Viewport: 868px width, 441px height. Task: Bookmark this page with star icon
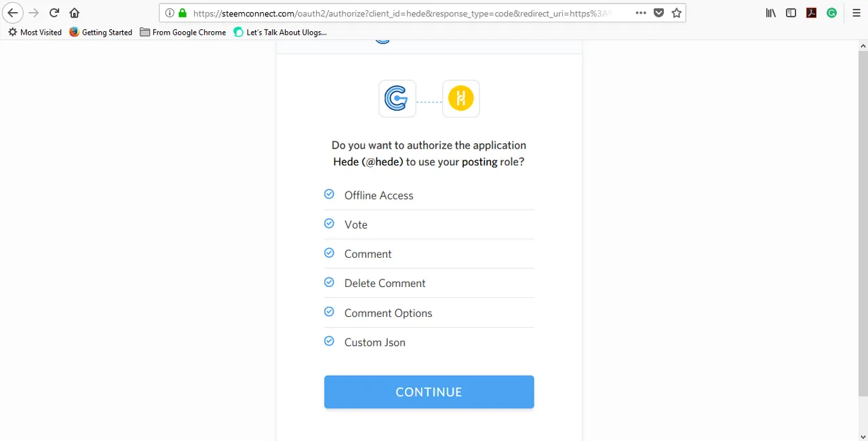pyautogui.click(x=676, y=13)
